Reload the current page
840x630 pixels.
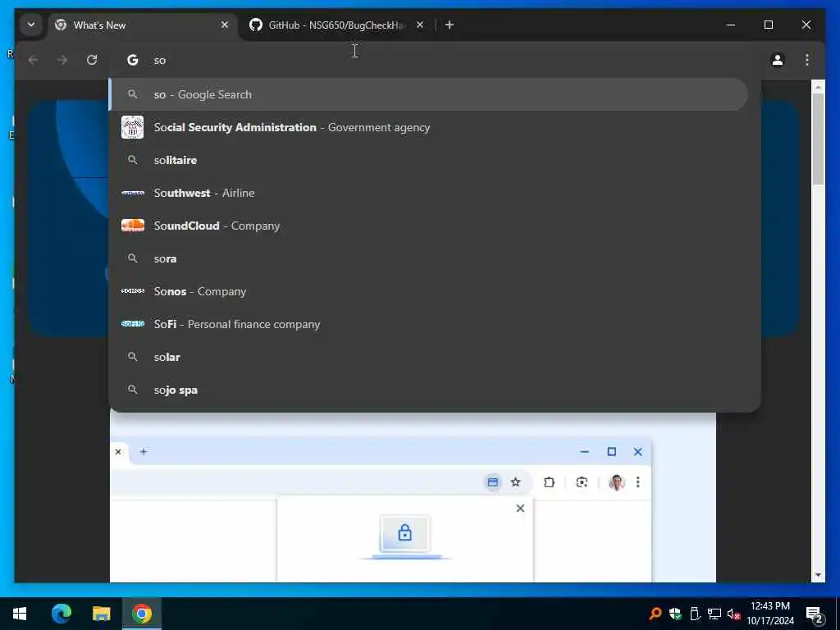[92, 60]
